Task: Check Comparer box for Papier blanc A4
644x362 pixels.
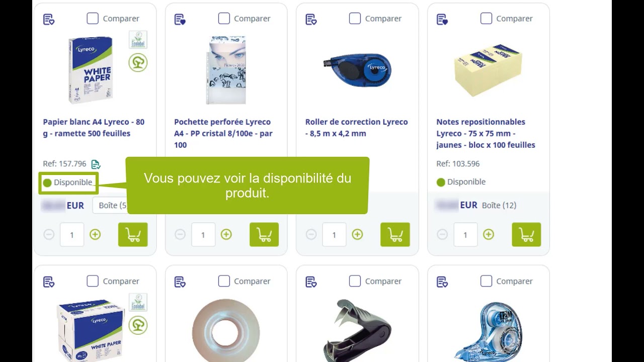Action: point(93,19)
